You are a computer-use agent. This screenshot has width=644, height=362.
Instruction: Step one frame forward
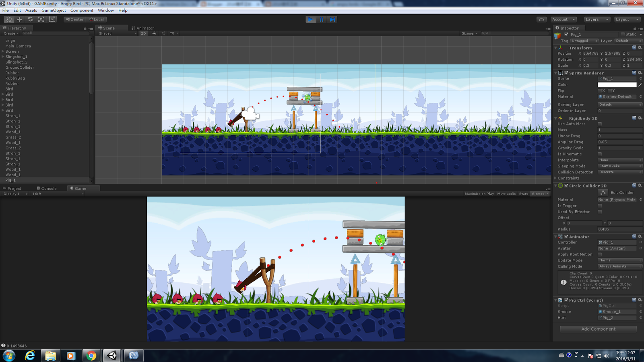332,19
